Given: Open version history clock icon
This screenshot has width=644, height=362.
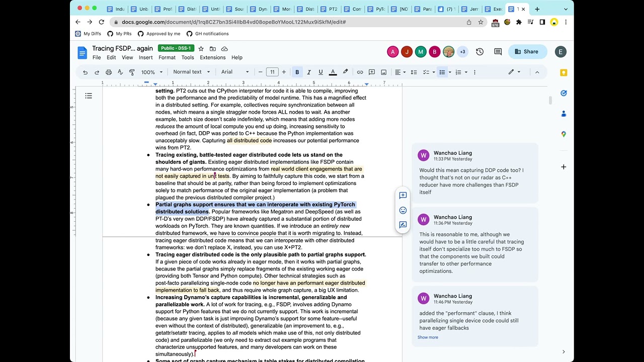Looking at the screenshot, I should coord(479,51).
